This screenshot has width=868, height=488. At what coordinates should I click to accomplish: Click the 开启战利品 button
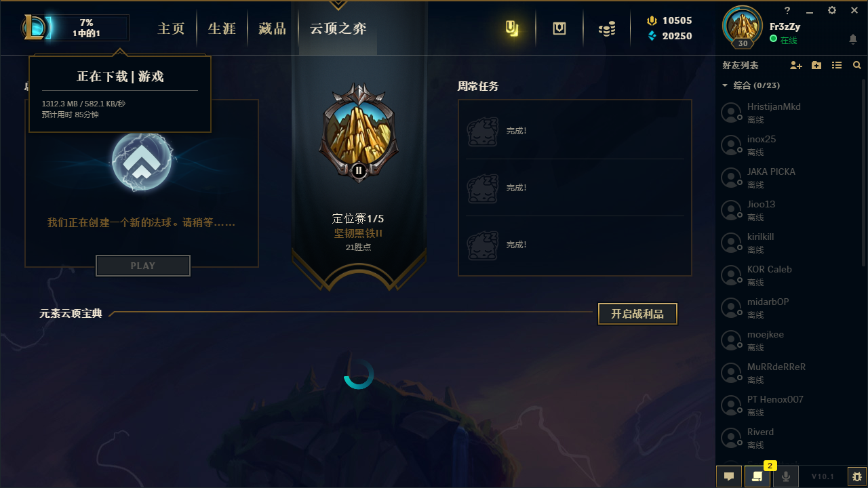(637, 314)
